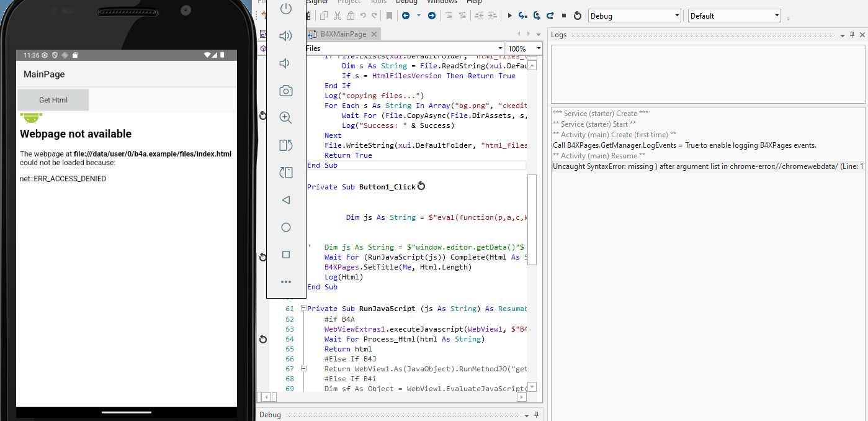Image resolution: width=868 pixels, height=421 pixels.
Task: Click the 'Activity (main) Resume' log entry
Action: click(x=599, y=156)
